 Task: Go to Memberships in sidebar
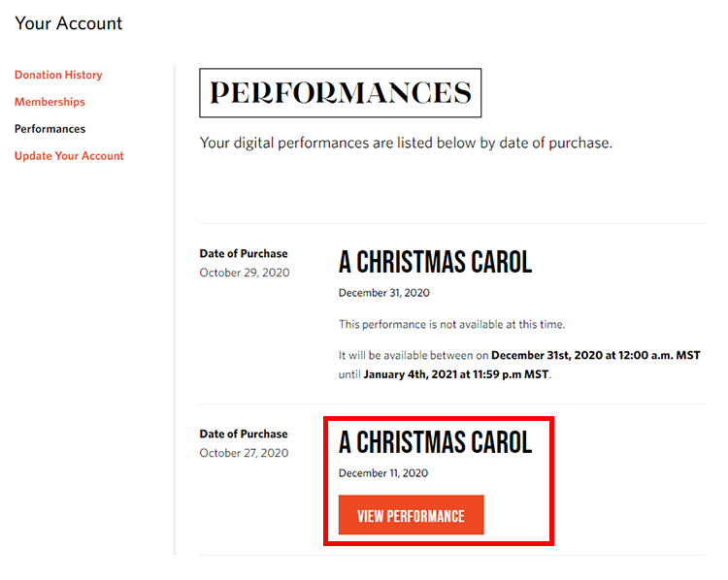[50, 102]
